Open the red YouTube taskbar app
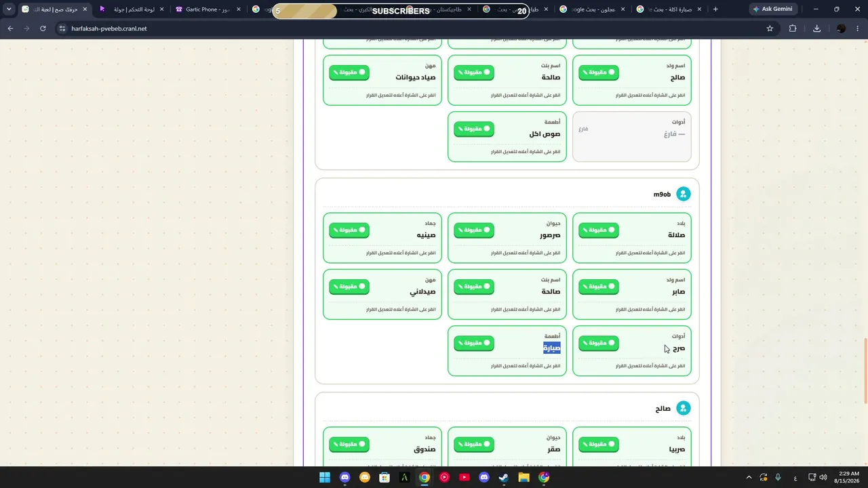 (464, 477)
